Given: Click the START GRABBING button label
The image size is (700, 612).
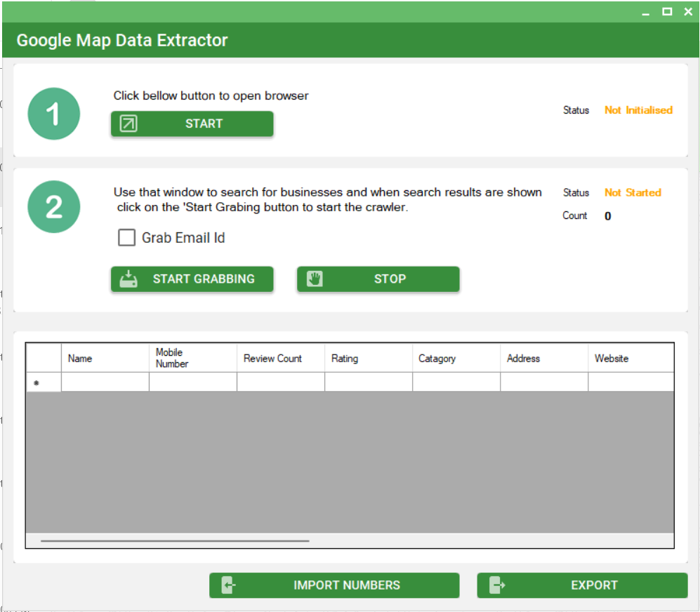Looking at the screenshot, I should pyautogui.click(x=204, y=279).
